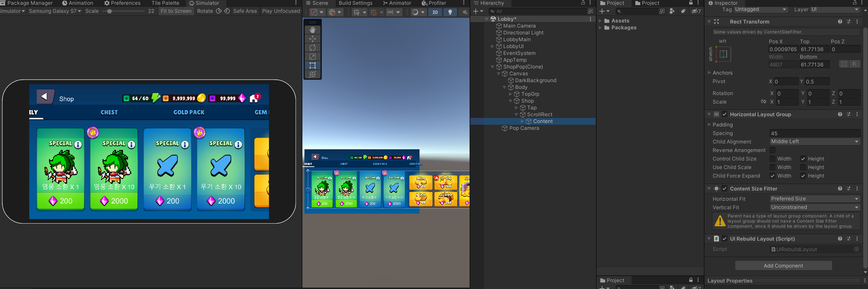Click script object picker for UIRebuildLayout
The image size is (868, 289).
coord(856,249)
